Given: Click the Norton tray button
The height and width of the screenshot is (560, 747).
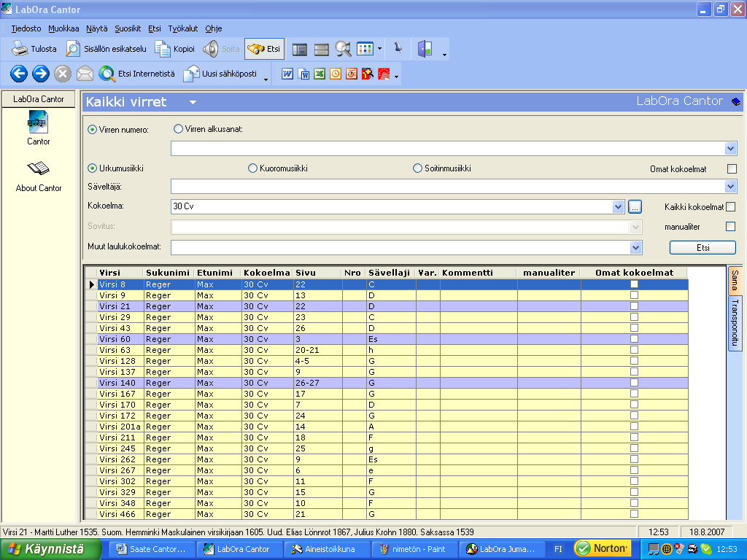Looking at the screenshot, I should pyautogui.click(x=603, y=548).
